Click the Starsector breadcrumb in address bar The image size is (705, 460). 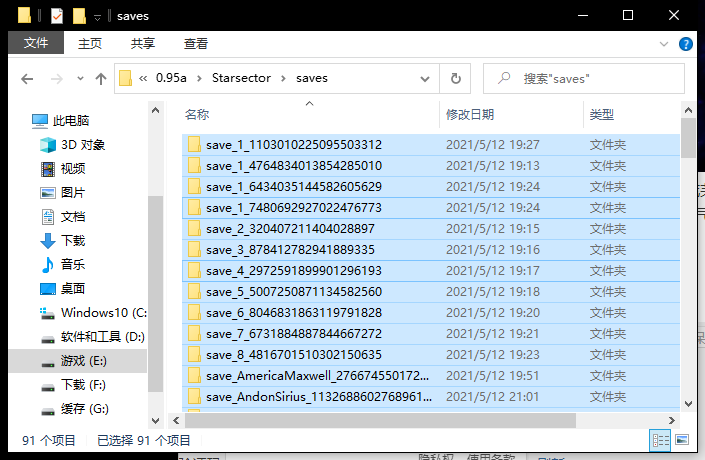pyautogui.click(x=241, y=78)
